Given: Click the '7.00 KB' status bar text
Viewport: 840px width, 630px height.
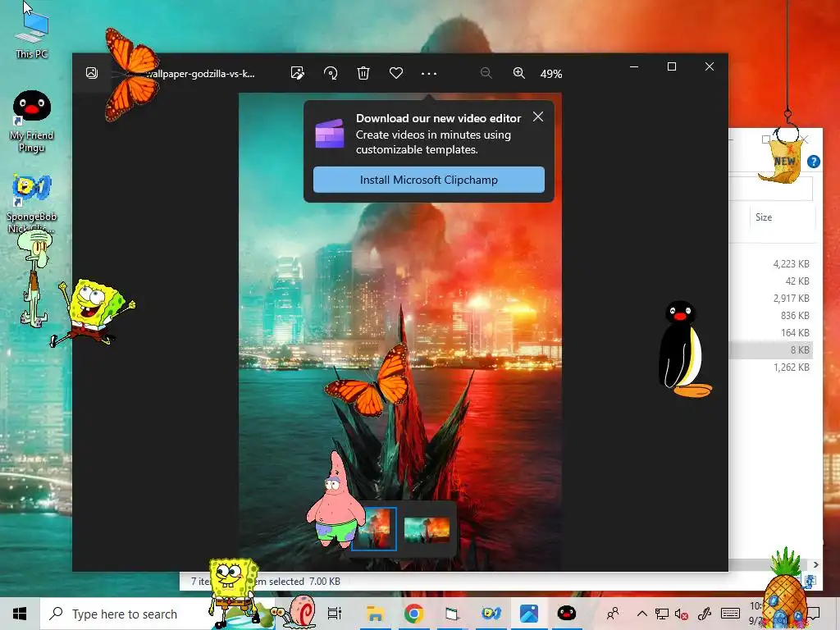Looking at the screenshot, I should tap(325, 582).
